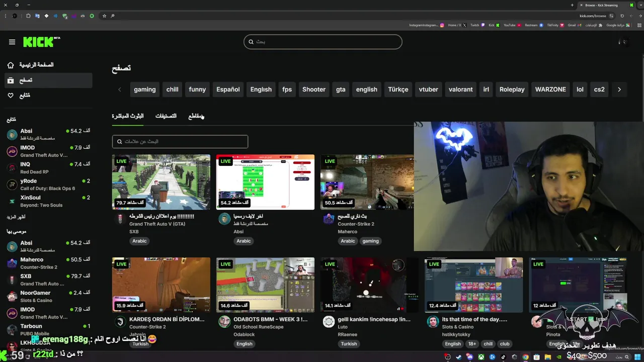
Task: Select the chill tag
Action: click(173, 89)
